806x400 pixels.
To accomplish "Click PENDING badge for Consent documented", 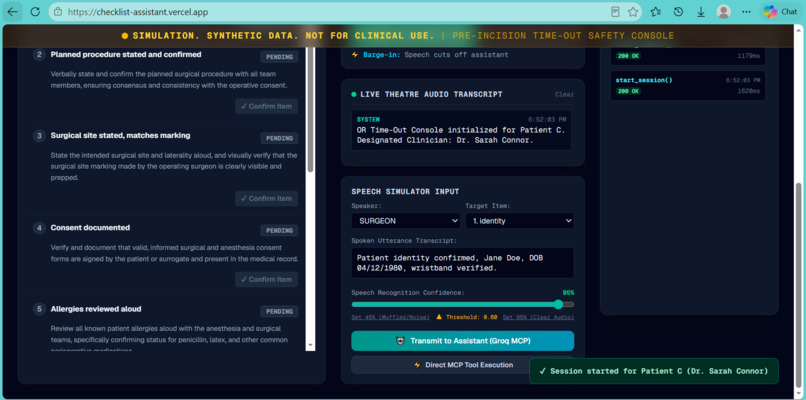I will (279, 230).
